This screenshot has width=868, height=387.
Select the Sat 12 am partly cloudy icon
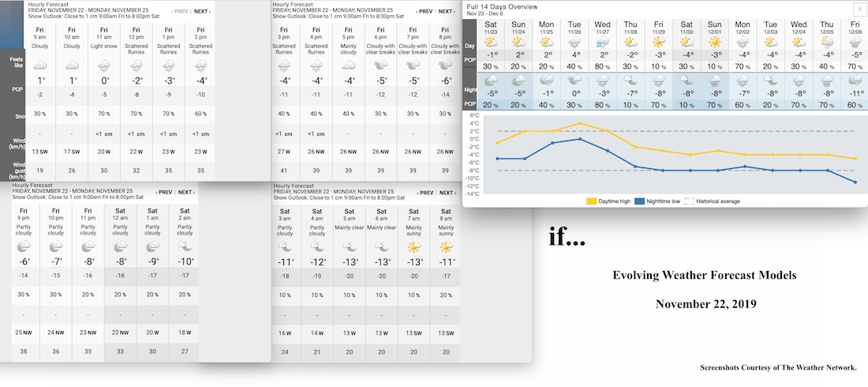click(x=120, y=246)
